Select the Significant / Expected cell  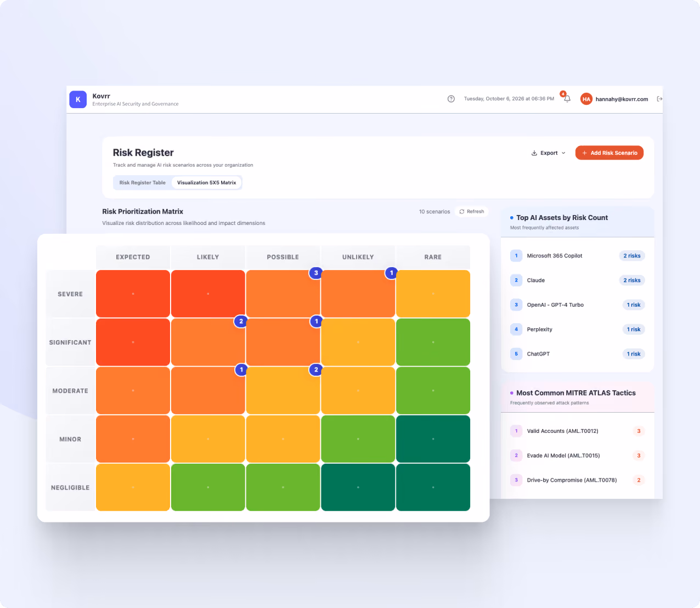133,342
